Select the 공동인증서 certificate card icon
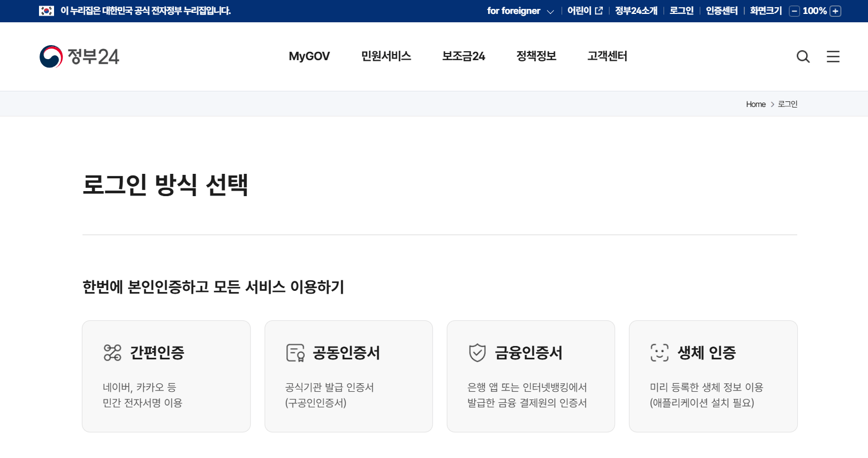Viewport: 868px width, 458px height. click(295, 352)
